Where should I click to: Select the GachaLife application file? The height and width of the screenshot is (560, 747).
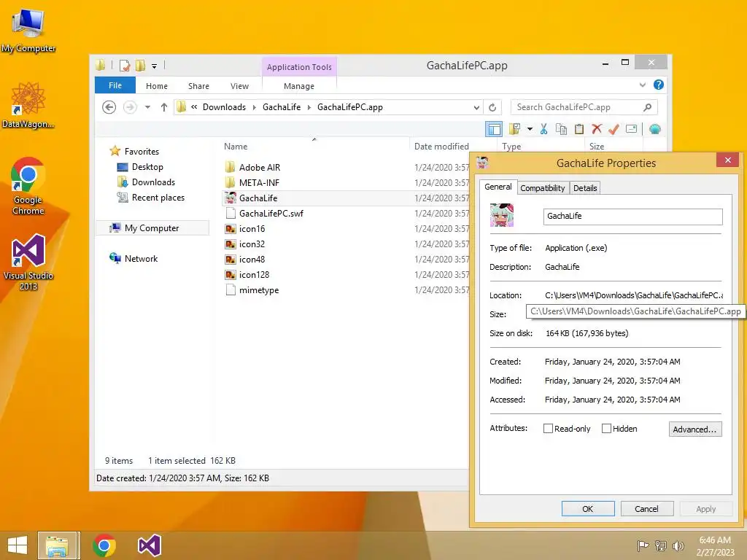coord(258,198)
